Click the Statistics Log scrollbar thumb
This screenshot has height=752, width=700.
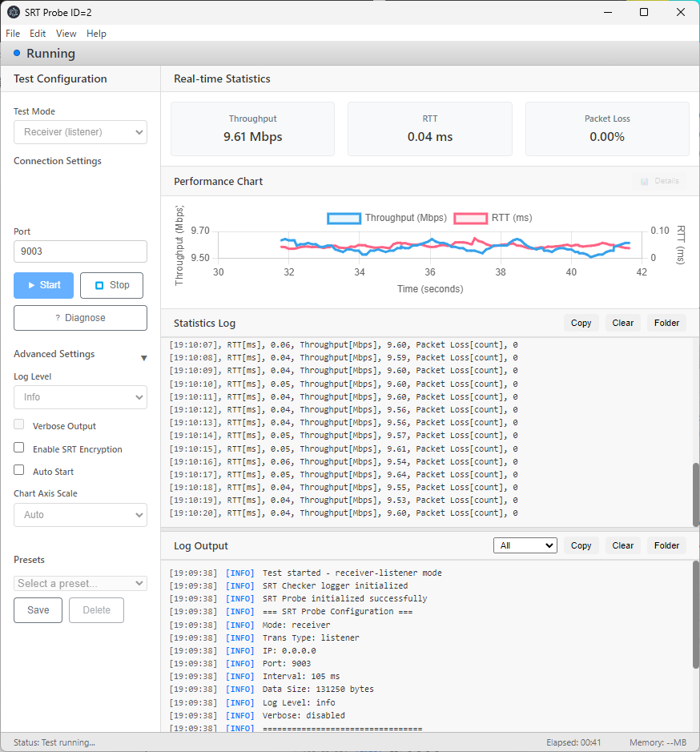(x=696, y=494)
